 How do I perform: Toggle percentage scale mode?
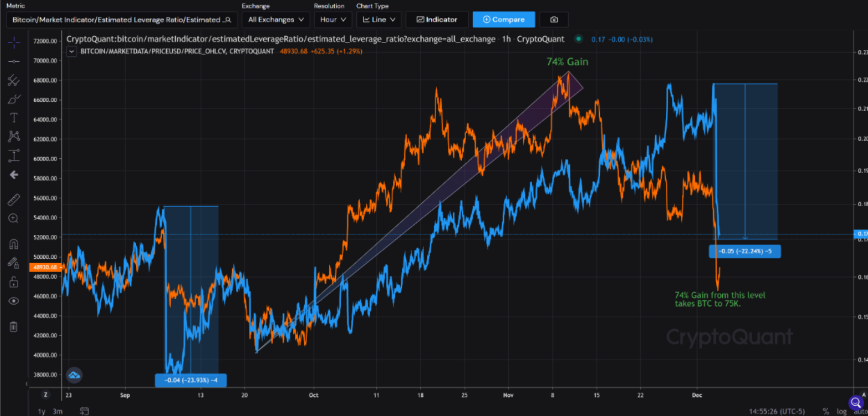click(x=826, y=411)
